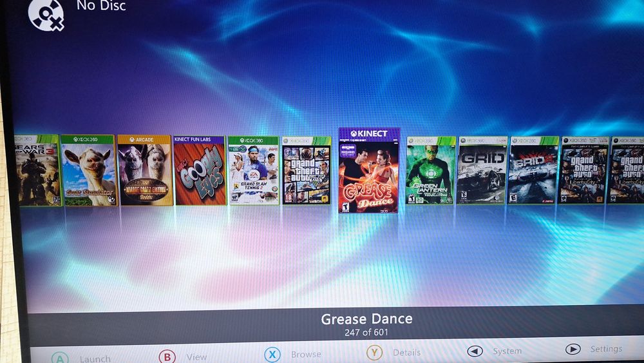Image resolution: width=644 pixels, height=363 pixels.
Task: Click the No Disc tray icon
Action: click(46, 15)
